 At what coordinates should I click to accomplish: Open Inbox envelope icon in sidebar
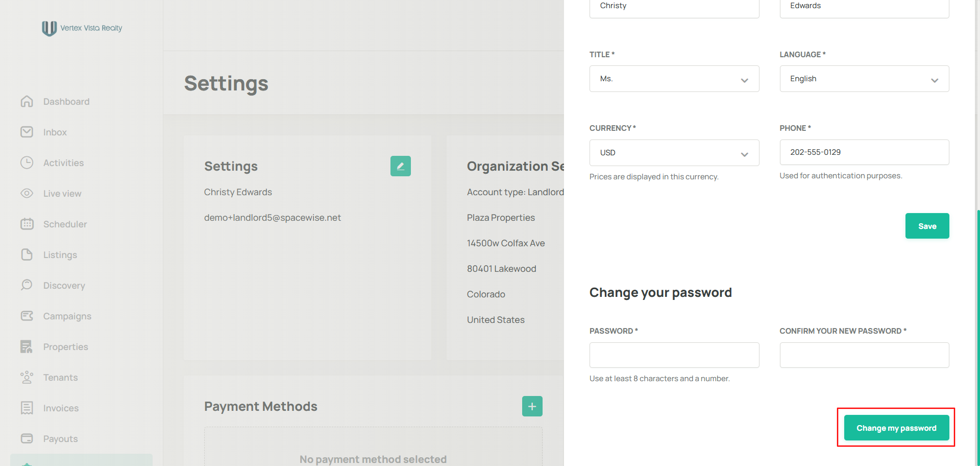click(x=27, y=132)
